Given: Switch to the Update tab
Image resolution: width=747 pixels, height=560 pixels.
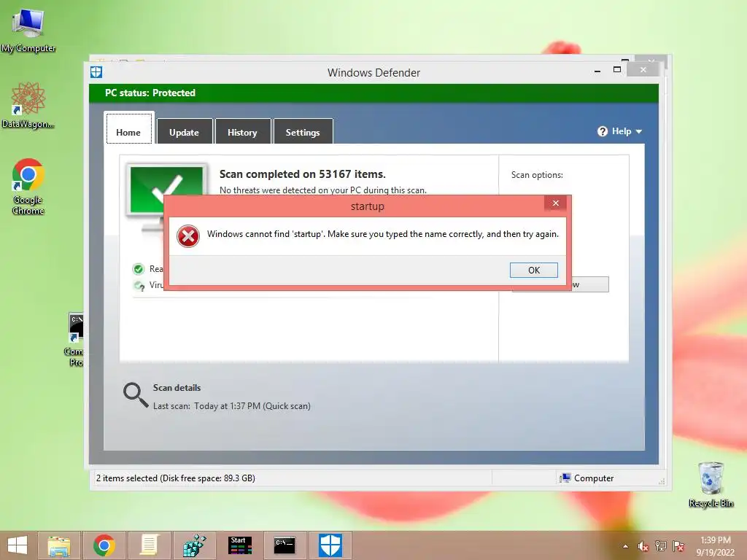Looking at the screenshot, I should tap(185, 132).
